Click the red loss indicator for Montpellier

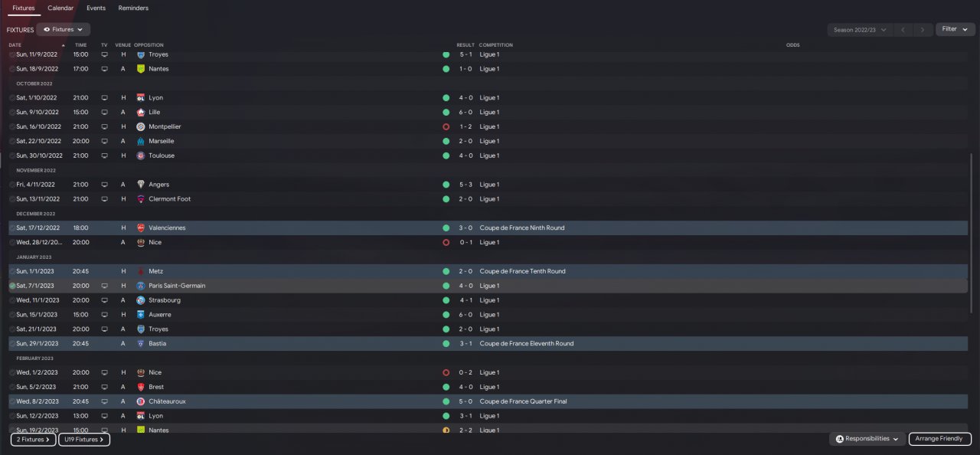[446, 126]
